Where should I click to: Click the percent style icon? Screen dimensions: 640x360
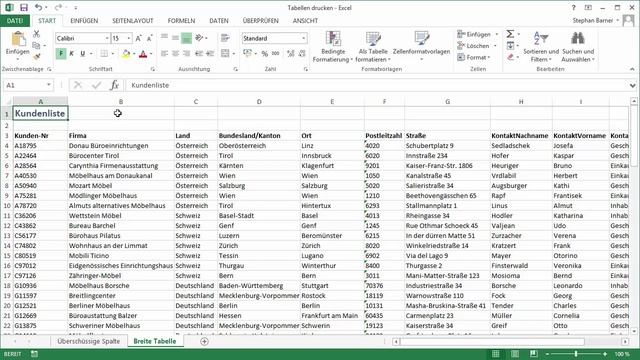coord(264,53)
